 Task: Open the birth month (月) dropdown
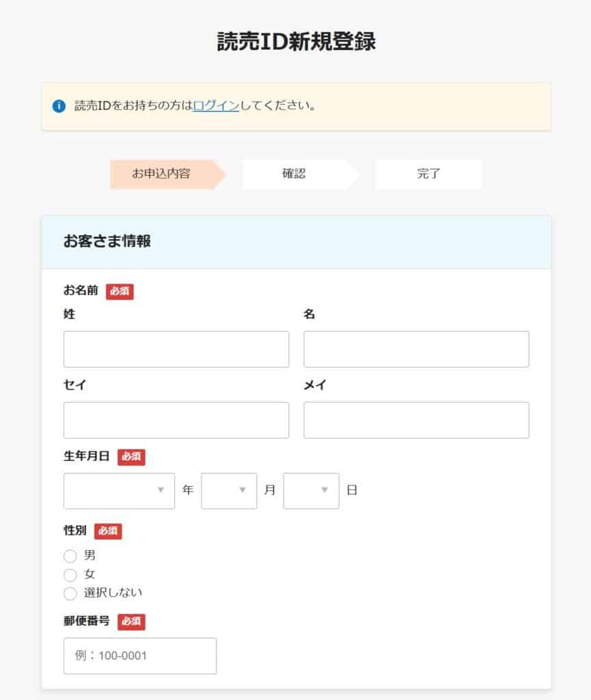(x=229, y=491)
